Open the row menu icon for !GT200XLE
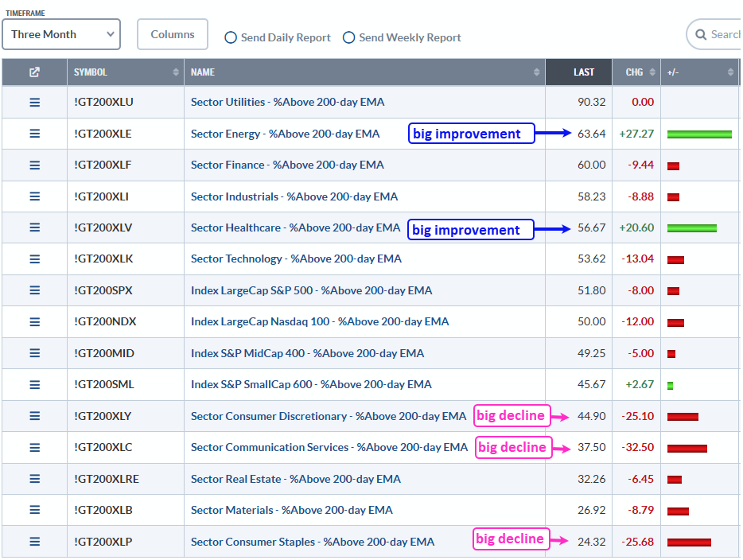 [34, 134]
